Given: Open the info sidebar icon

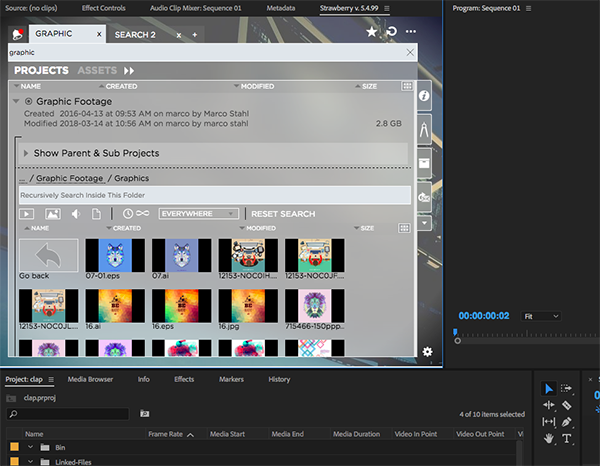Looking at the screenshot, I should pos(424,95).
